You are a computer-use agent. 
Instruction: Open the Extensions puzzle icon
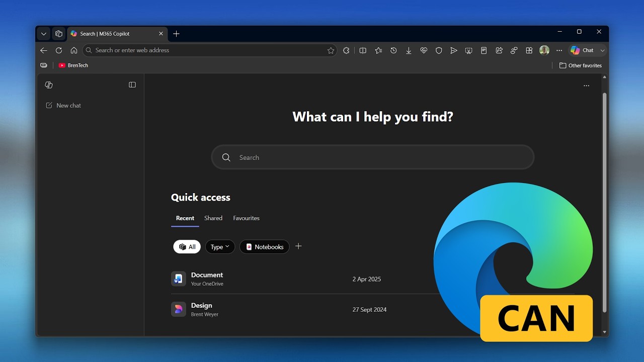(x=346, y=50)
